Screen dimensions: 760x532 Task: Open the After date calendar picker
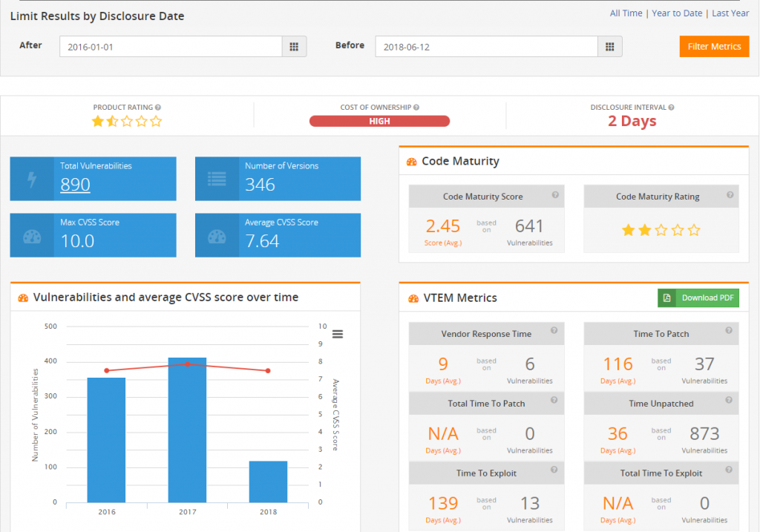pyautogui.click(x=294, y=47)
